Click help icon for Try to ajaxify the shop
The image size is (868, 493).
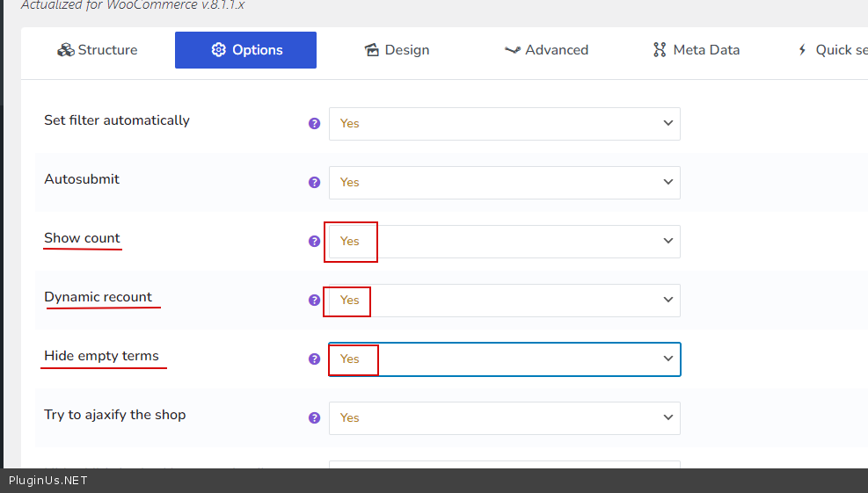pos(314,418)
